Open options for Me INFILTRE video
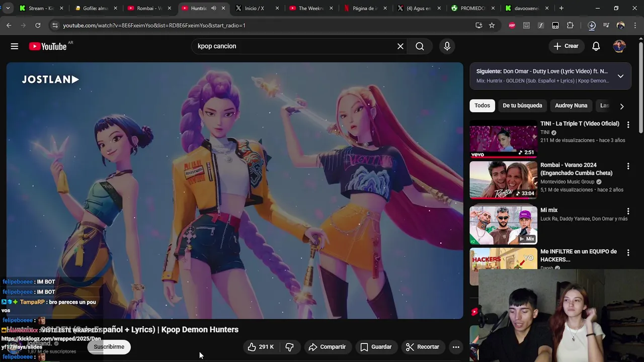Viewport: 644px width, 362px height. [628, 252]
